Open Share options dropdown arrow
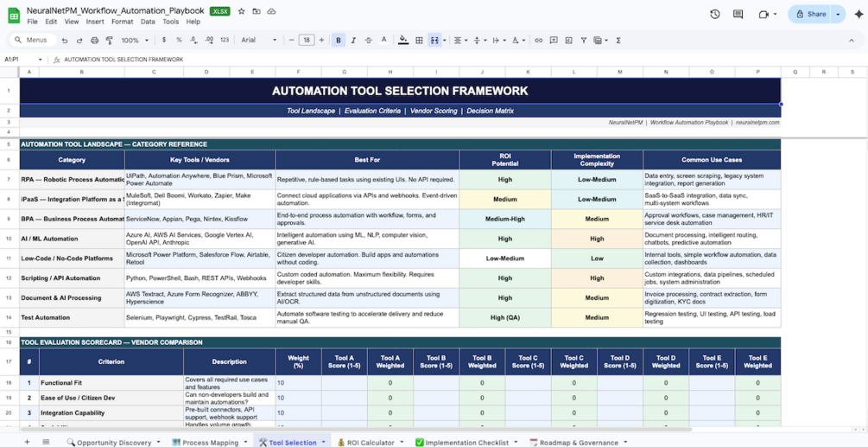 [839, 15]
